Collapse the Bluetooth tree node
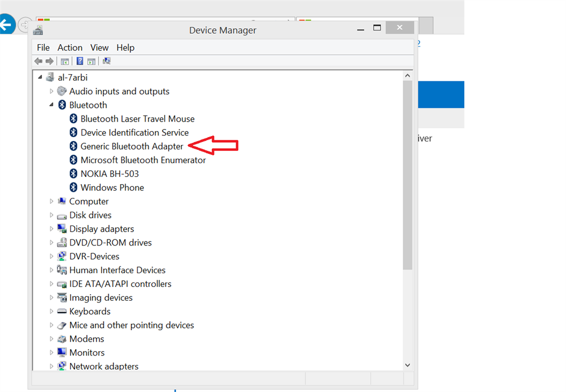566x392 pixels. (x=51, y=104)
